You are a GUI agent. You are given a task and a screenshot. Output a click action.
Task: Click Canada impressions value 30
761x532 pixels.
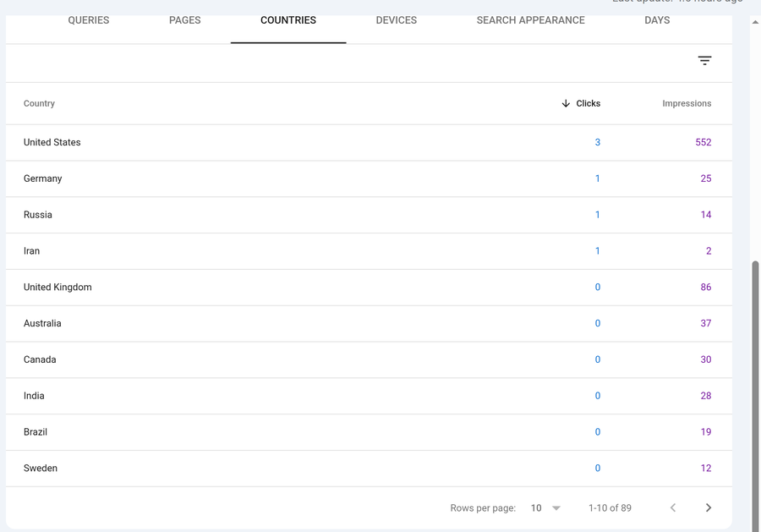pyautogui.click(x=706, y=359)
